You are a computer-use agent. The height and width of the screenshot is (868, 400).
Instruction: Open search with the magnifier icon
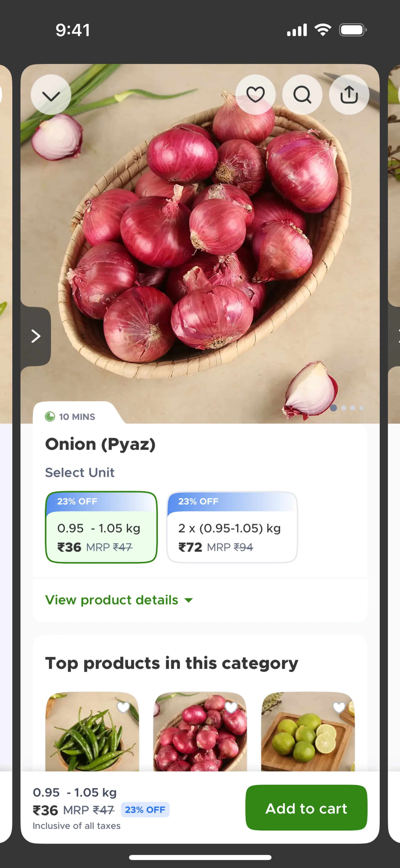point(302,94)
